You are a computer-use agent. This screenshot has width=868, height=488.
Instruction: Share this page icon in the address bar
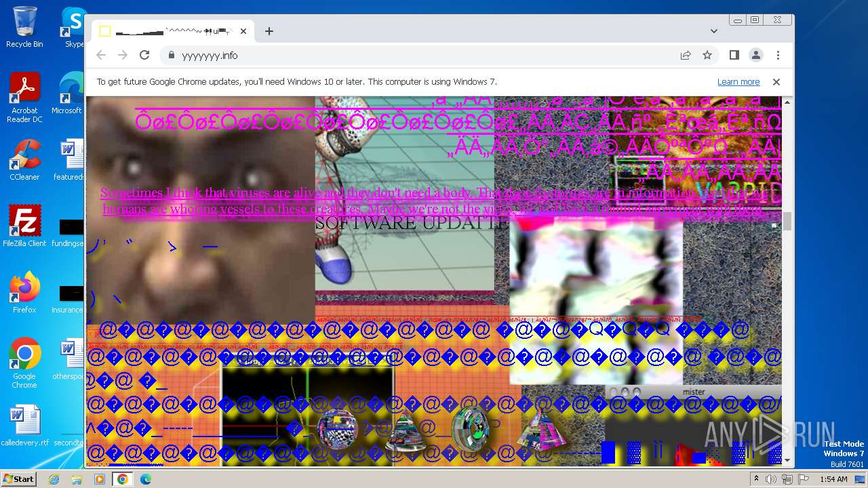point(686,55)
